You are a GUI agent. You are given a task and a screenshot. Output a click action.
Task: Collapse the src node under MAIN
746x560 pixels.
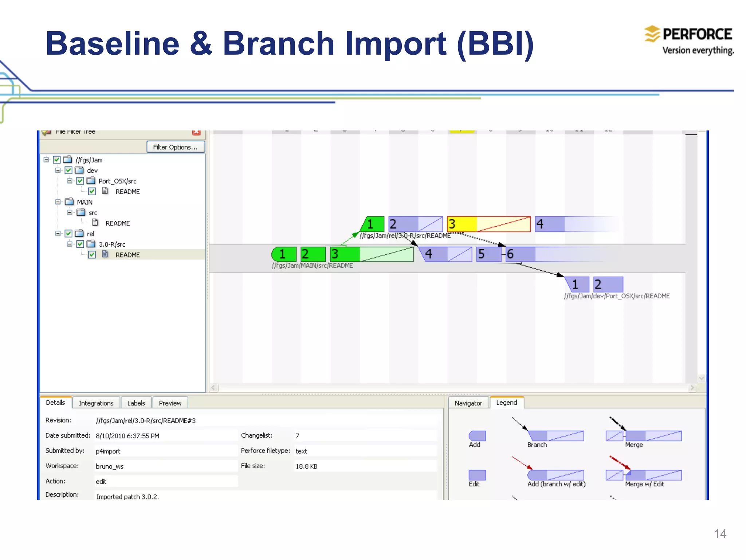click(70, 212)
